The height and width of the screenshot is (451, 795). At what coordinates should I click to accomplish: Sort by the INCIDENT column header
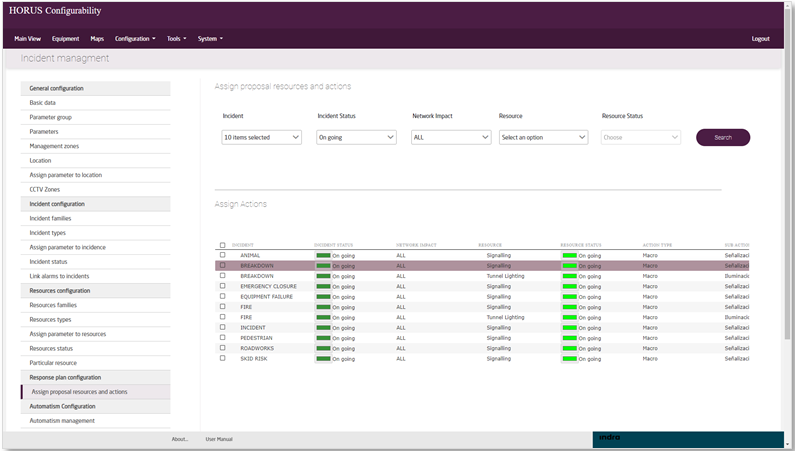coord(243,245)
